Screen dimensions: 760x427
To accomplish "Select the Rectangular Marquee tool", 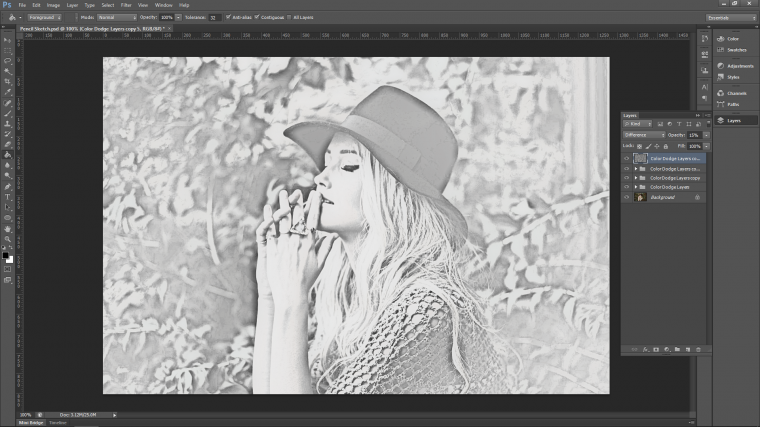I will [7, 50].
